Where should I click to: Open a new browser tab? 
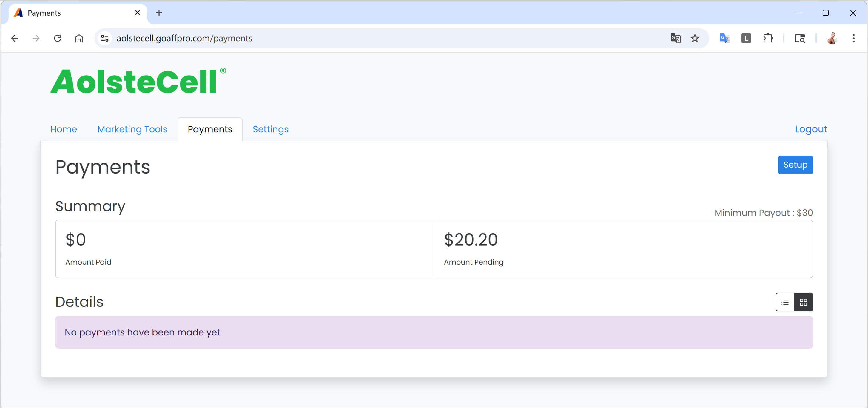coord(159,13)
